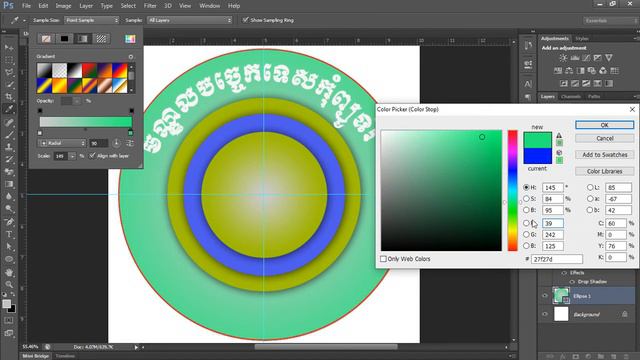Select the Gradient tool in toolbox
This screenshot has height=360, width=640.
(x=9, y=184)
